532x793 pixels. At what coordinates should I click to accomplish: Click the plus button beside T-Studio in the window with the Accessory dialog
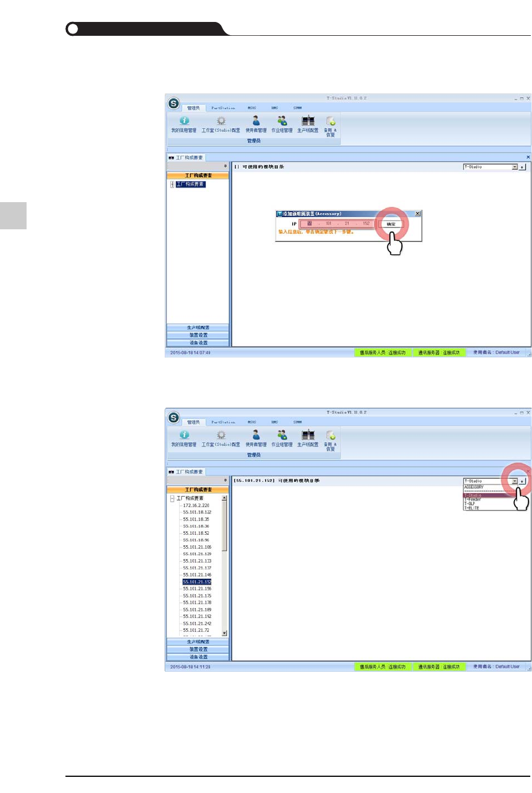pos(522,167)
